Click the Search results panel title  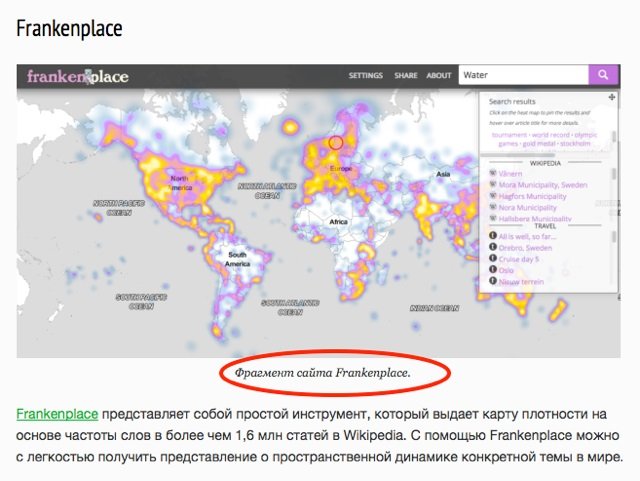(512, 101)
